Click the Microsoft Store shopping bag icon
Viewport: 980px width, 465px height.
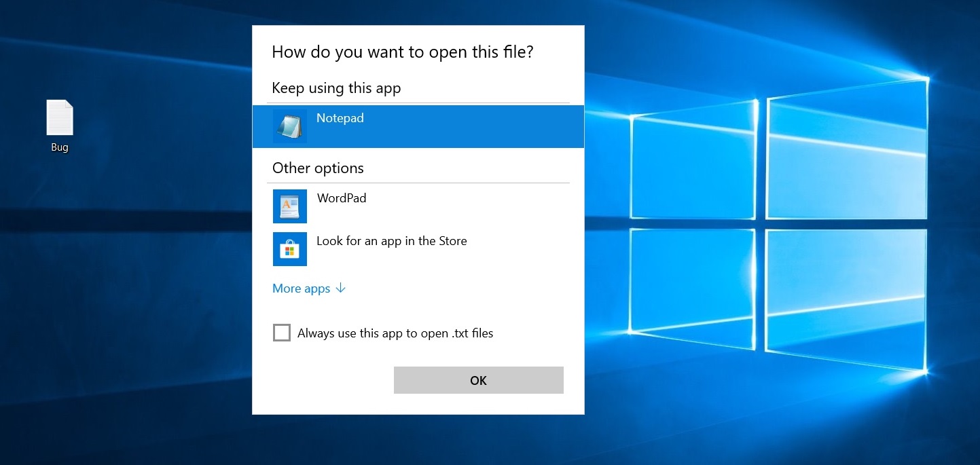click(289, 249)
